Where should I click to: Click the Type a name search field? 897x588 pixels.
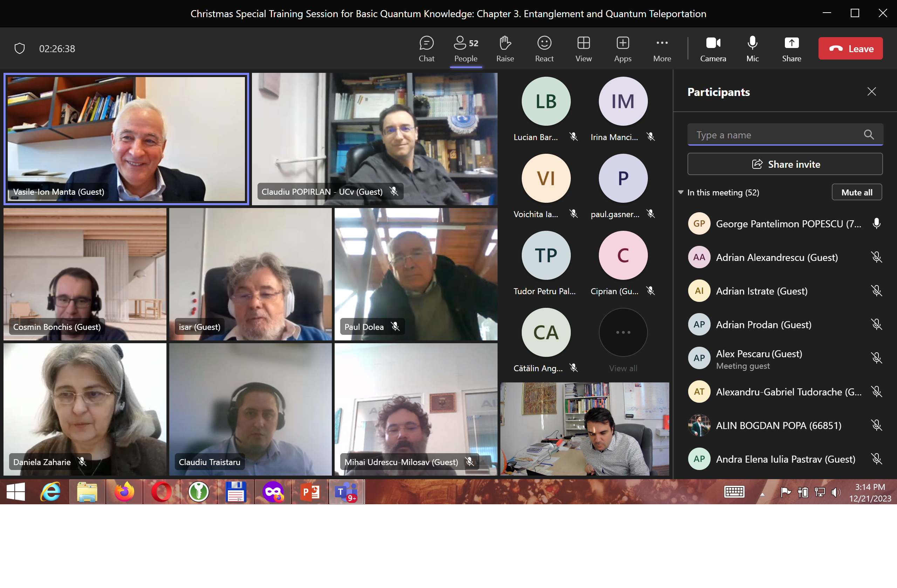coord(776,134)
